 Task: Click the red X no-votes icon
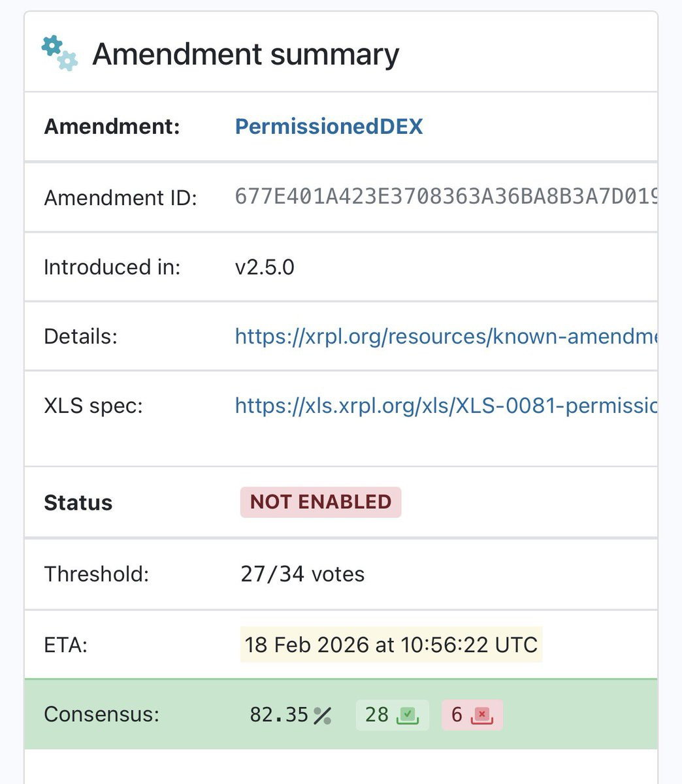click(x=482, y=715)
